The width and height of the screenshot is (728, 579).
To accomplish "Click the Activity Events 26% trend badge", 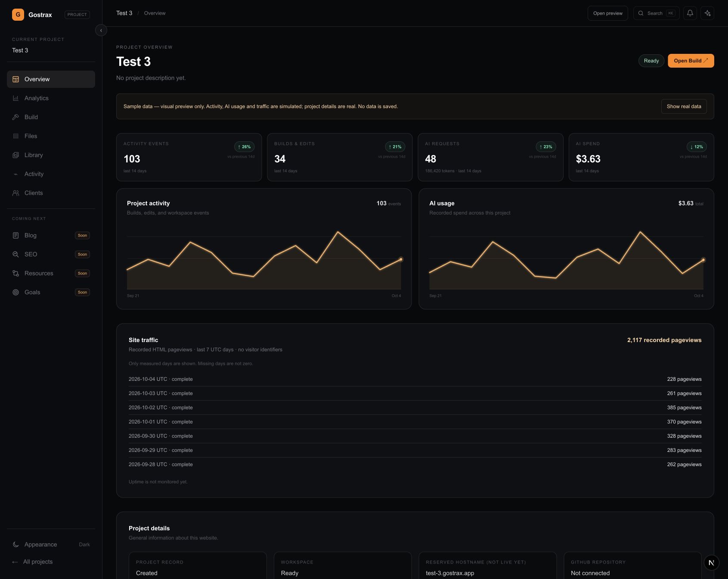I will (244, 147).
